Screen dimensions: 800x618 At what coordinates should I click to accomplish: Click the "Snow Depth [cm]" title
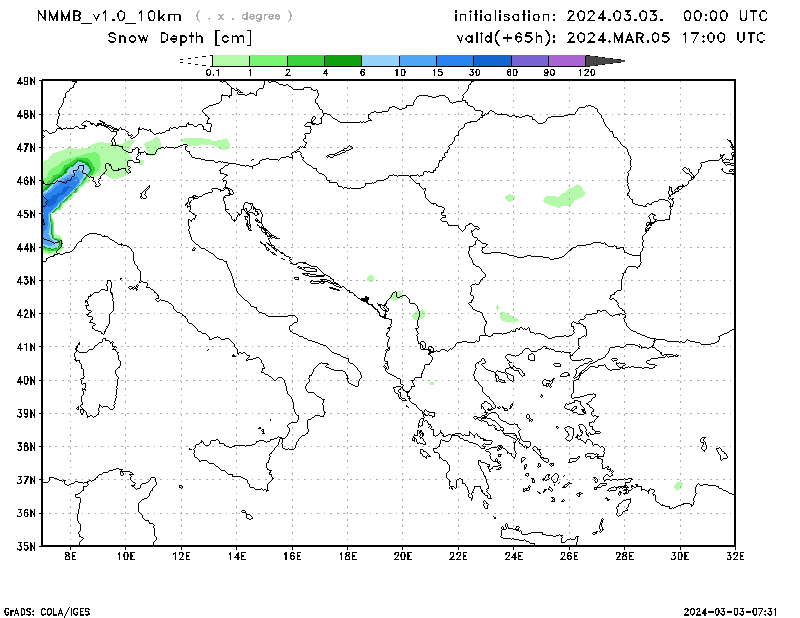pos(179,38)
